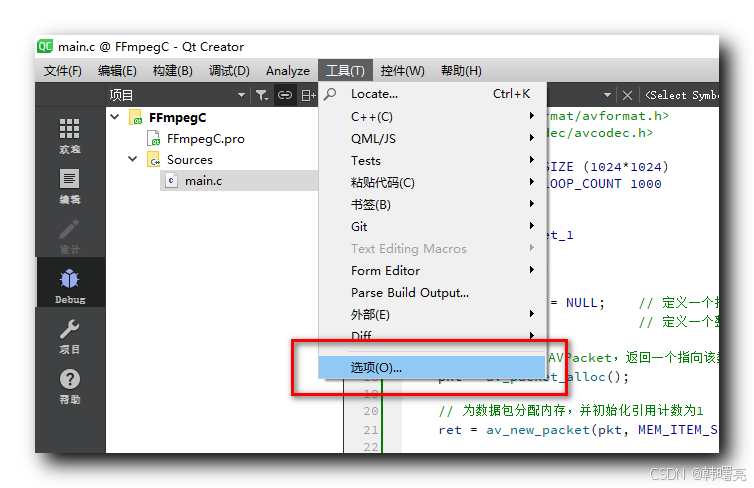Image resolution: width=754 pixels, height=488 pixels.
Task: Click the Qt Creator logo icon
Action: (45, 46)
